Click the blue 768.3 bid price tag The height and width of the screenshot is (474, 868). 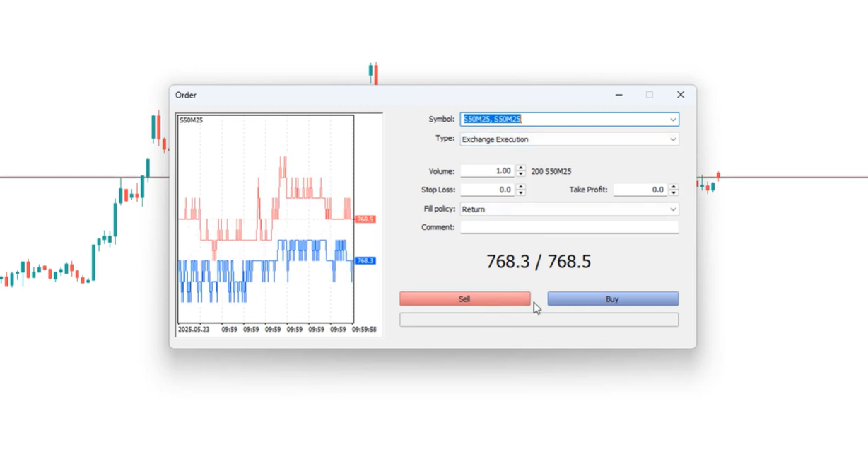[365, 261]
